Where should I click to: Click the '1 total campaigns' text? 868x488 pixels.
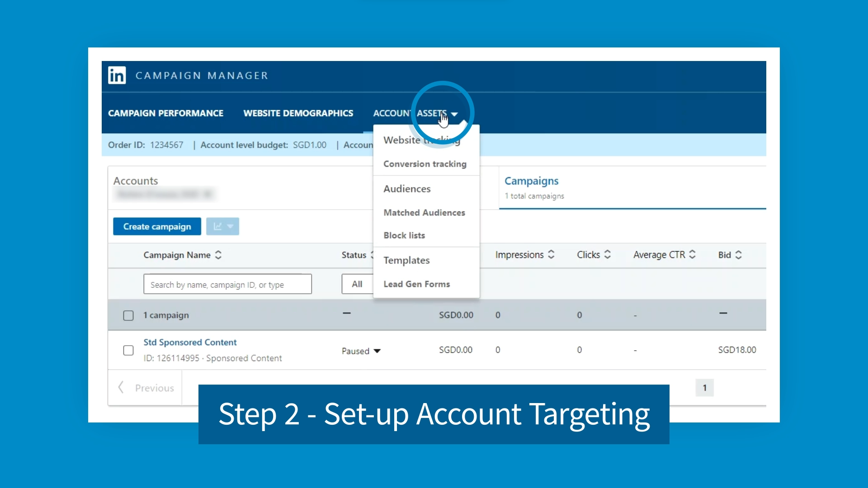point(534,196)
